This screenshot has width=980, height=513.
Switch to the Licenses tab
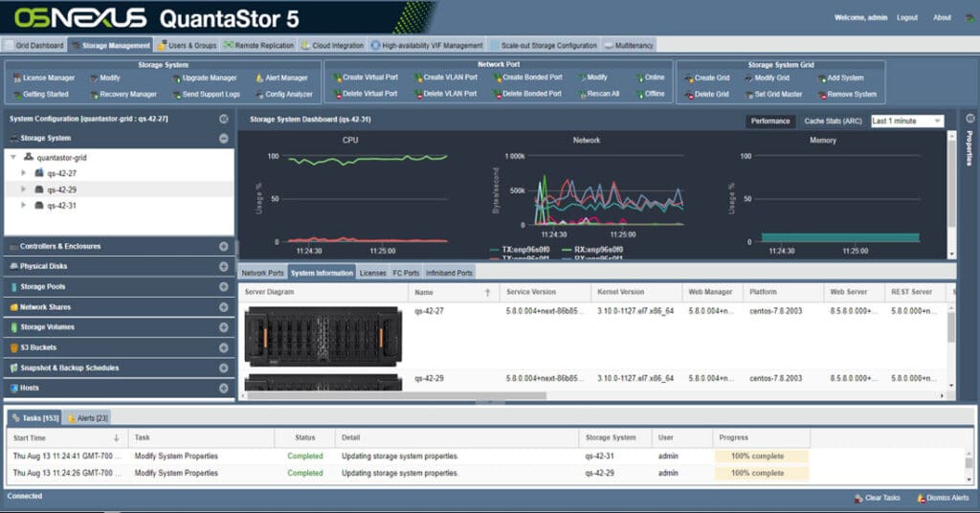[x=372, y=273]
